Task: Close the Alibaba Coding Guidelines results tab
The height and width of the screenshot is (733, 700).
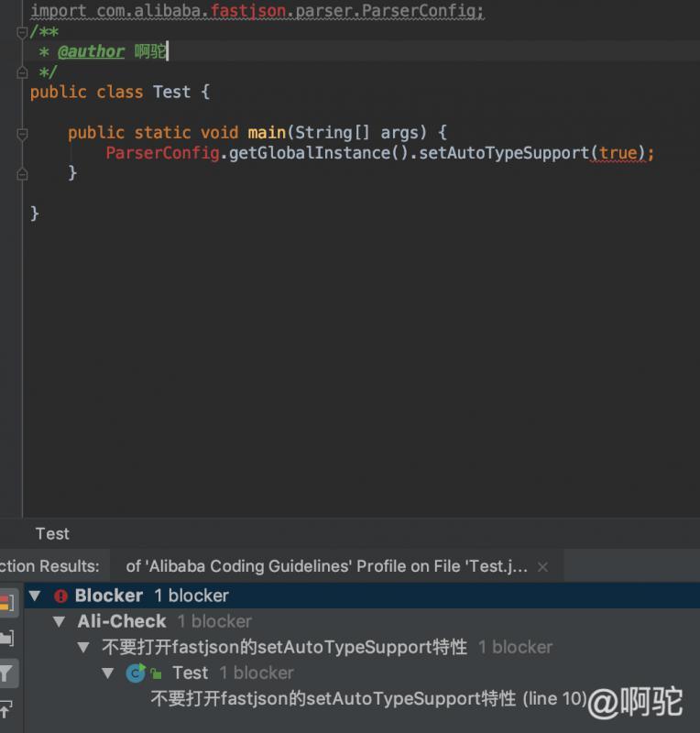Action: point(542,566)
